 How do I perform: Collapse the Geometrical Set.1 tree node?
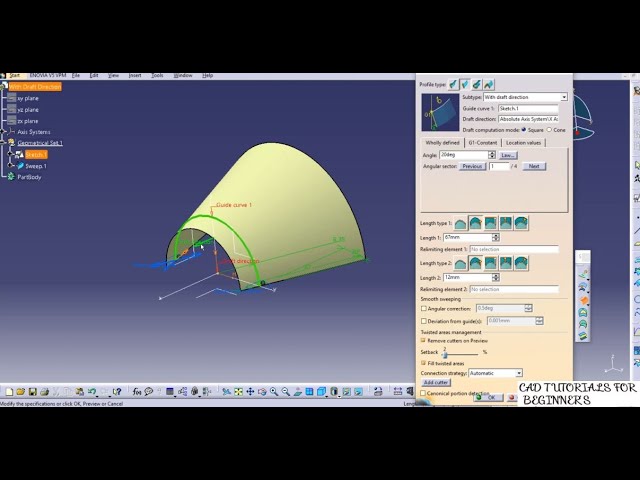(x=2, y=142)
